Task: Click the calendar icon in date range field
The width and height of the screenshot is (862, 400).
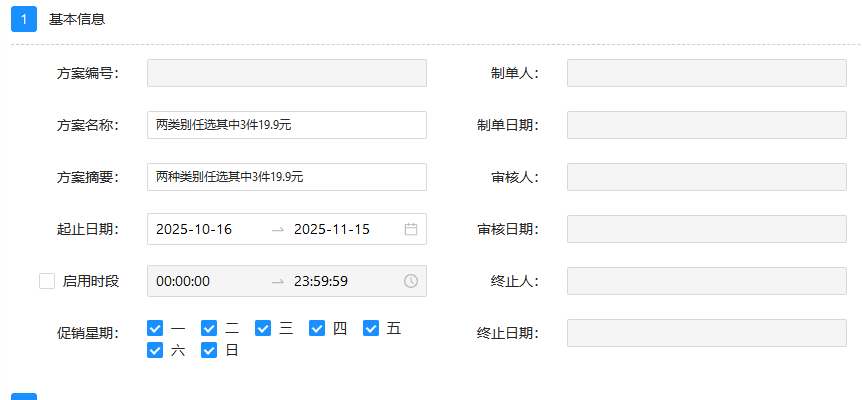Action: pos(411,229)
